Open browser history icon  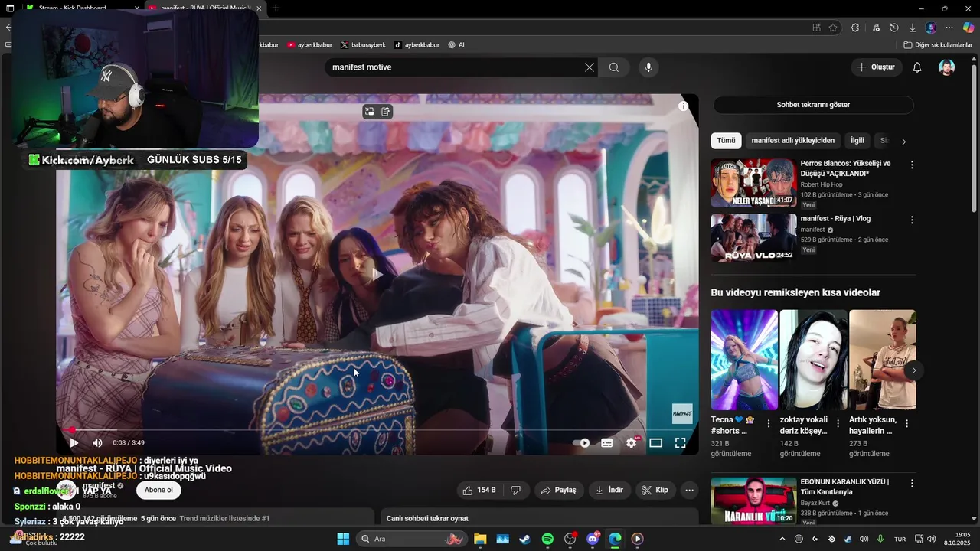(x=894, y=28)
